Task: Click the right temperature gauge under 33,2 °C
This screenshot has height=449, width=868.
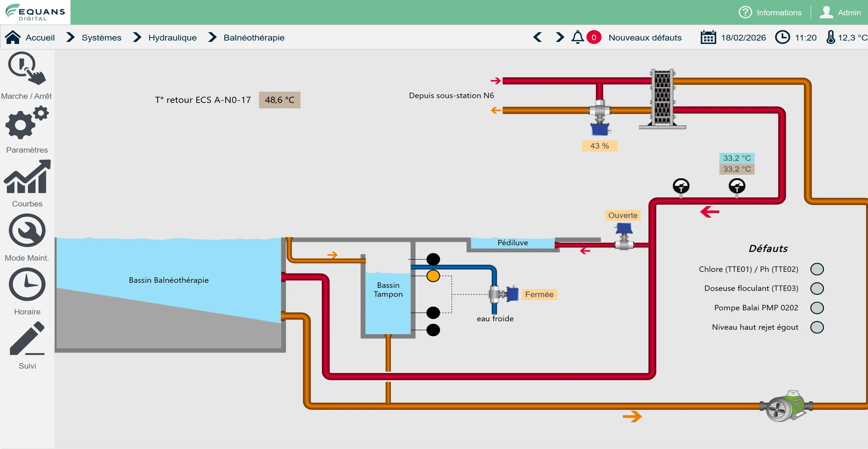Action: tap(737, 187)
